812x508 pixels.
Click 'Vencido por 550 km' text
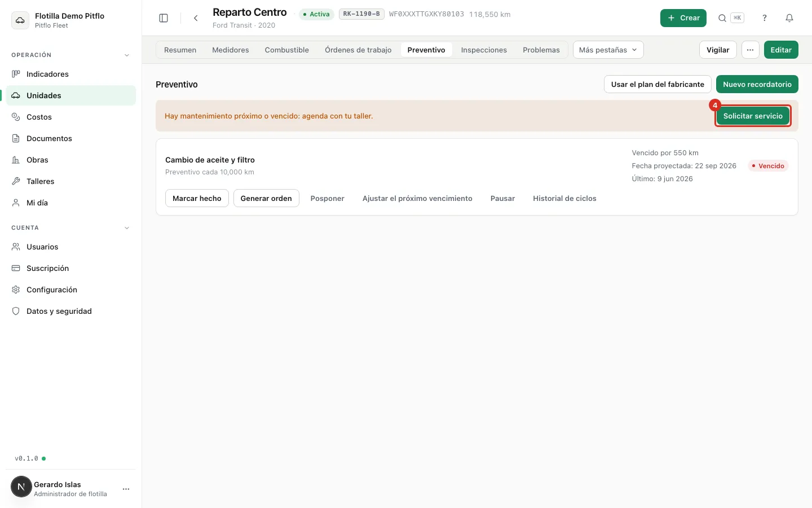click(665, 153)
